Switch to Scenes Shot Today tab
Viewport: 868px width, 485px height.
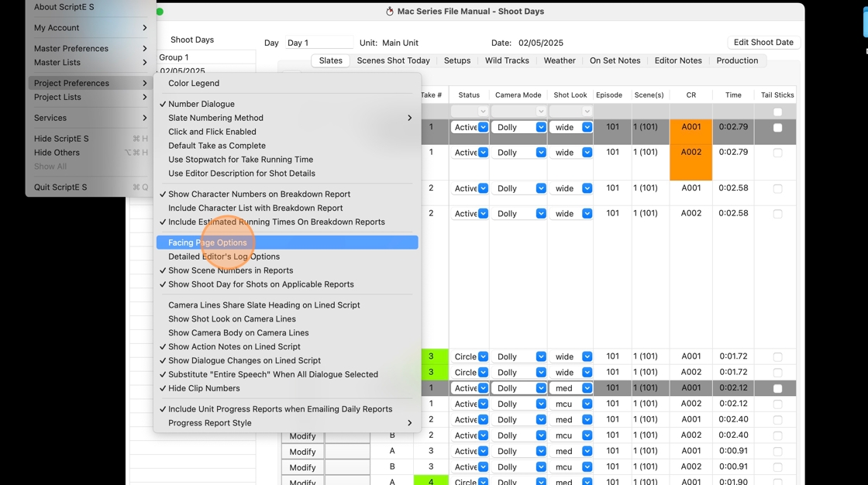(393, 60)
